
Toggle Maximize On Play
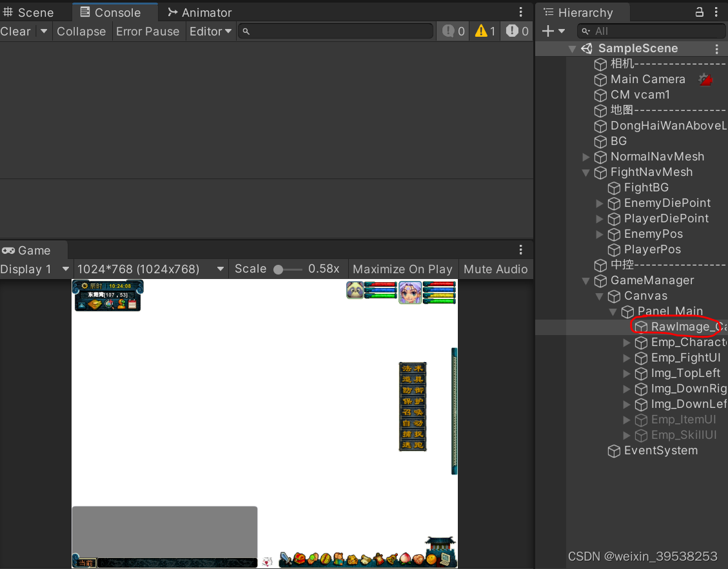[402, 269]
